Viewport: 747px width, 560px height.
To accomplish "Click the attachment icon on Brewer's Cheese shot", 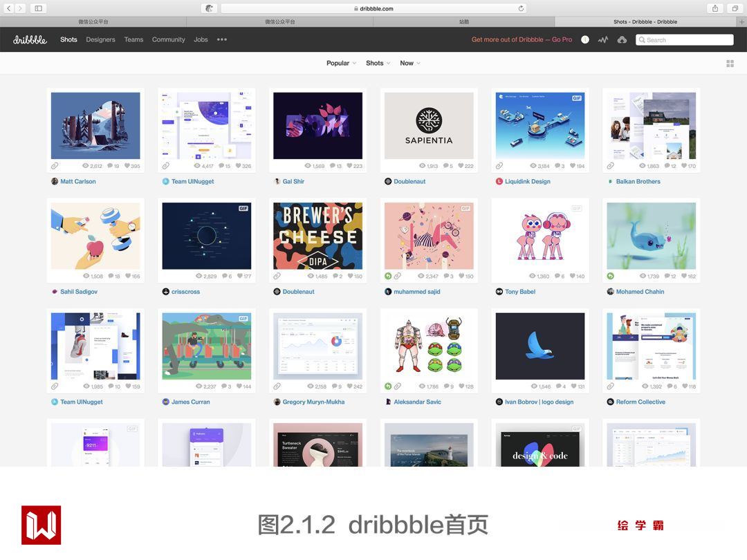I will (x=277, y=276).
